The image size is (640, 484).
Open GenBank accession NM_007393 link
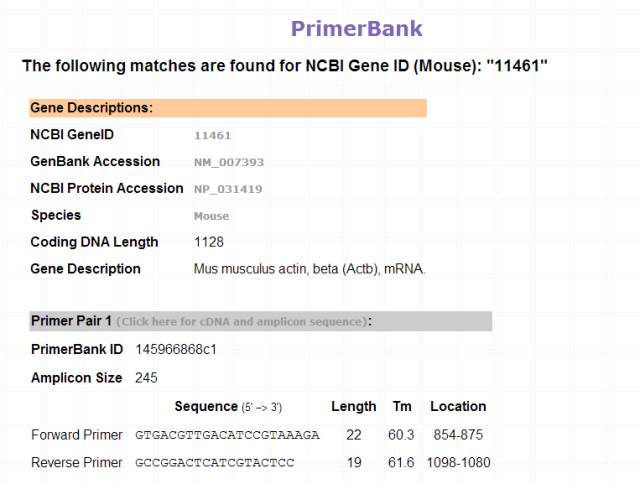pyautogui.click(x=229, y=162)
